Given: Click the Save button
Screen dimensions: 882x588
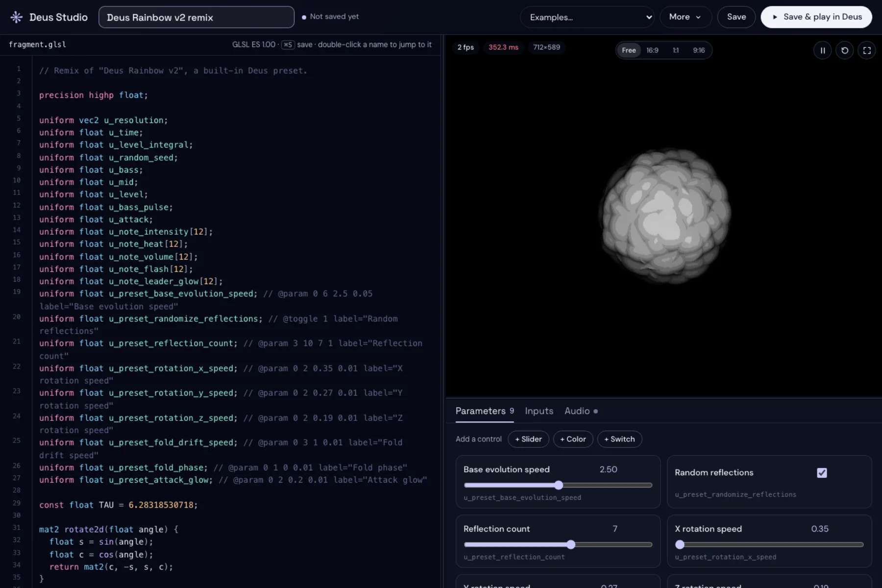Looking at the screenshot, I should (736, 17).
